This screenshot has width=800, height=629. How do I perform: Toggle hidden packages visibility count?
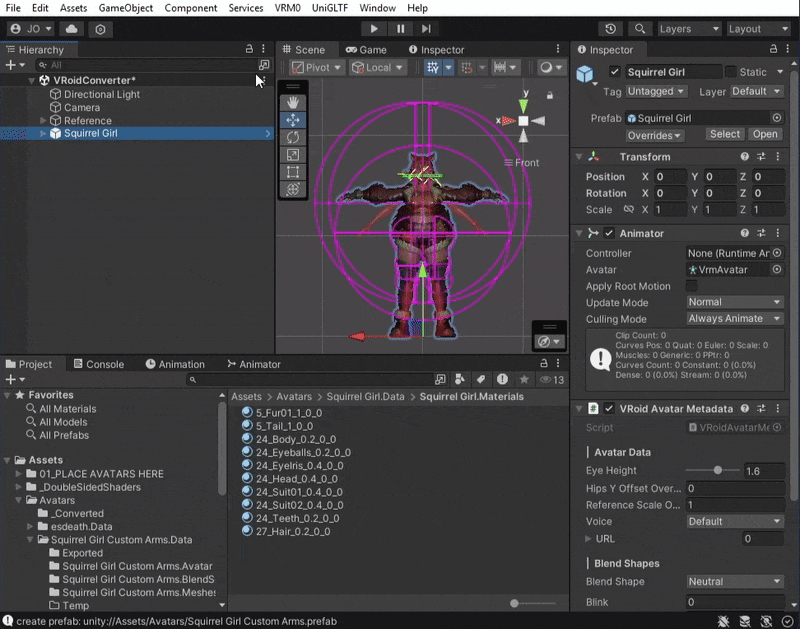pos(552,380)
